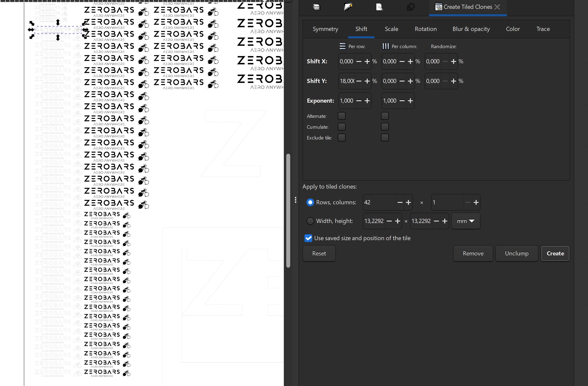Screen dimensions: 588x386
Task: Click the left-side horizontal scale handle on selection
Action: (x=31, y=30)
